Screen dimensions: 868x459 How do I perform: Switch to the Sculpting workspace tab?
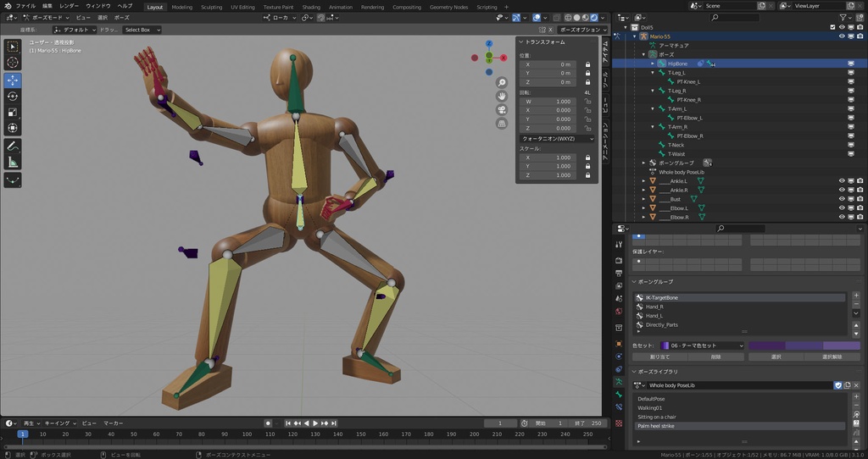point(211,7)
